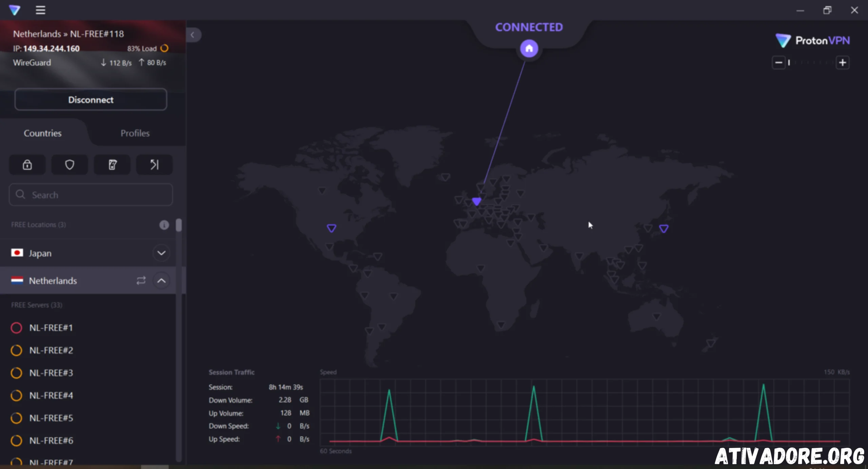The height and width of the screenshot is (469, 868).
Task: Expand the Japan server list
Action: click(x=161, y=253)
